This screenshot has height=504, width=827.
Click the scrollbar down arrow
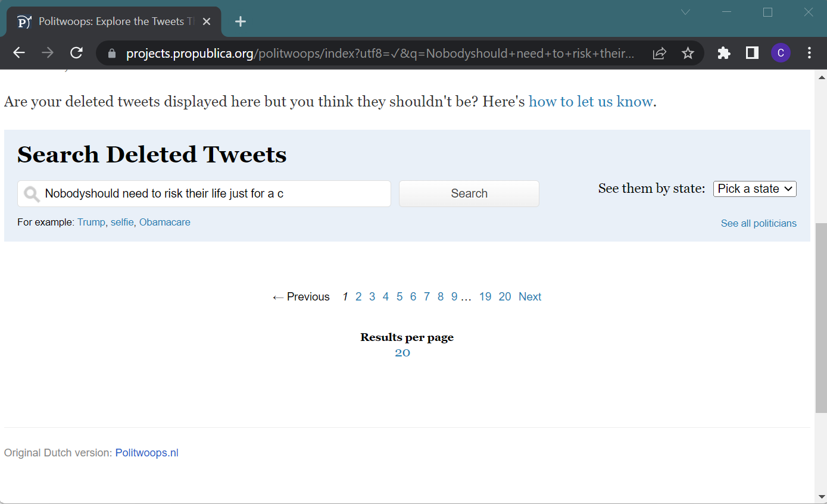[821, 497]
